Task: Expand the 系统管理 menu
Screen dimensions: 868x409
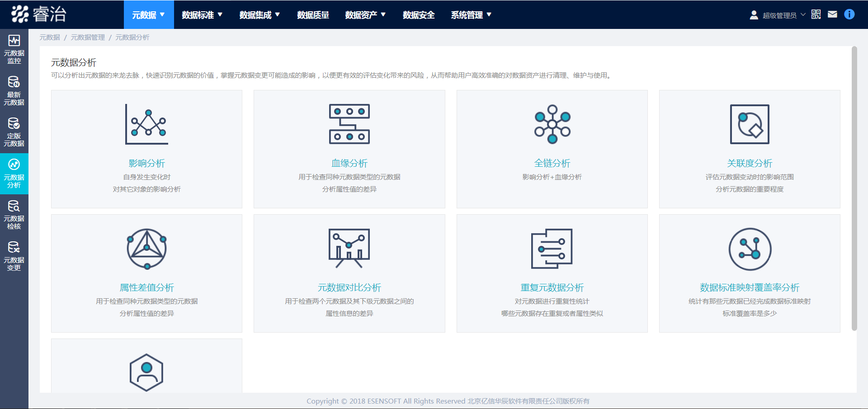Action: [x=471, y=15]
